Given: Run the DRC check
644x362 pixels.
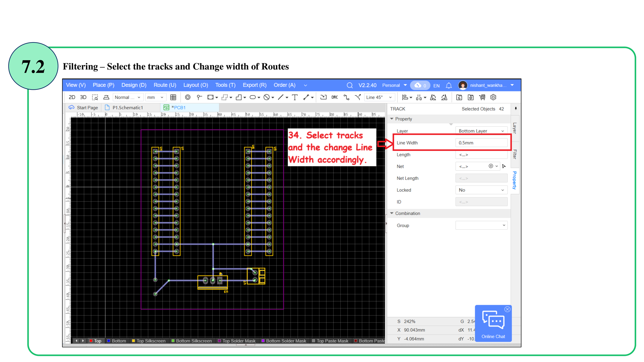Looking at the screenshot, I should pyautogui.click(x=335, y=97).
